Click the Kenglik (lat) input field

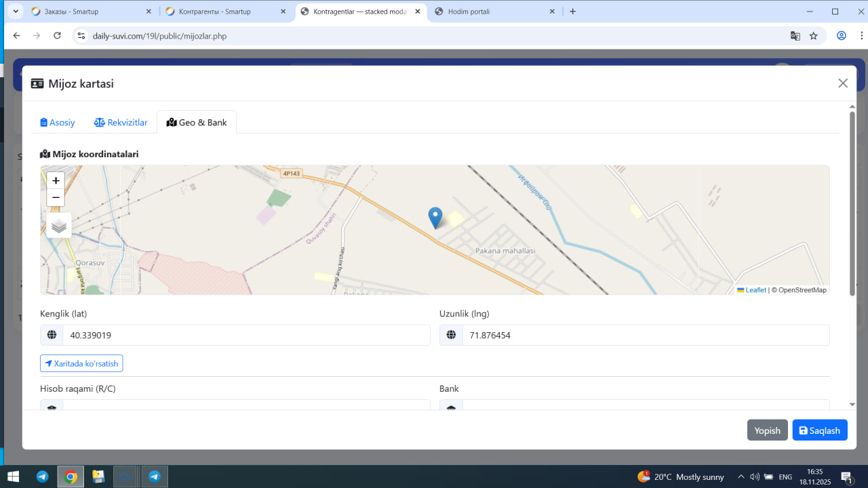[x=247, y=335]
